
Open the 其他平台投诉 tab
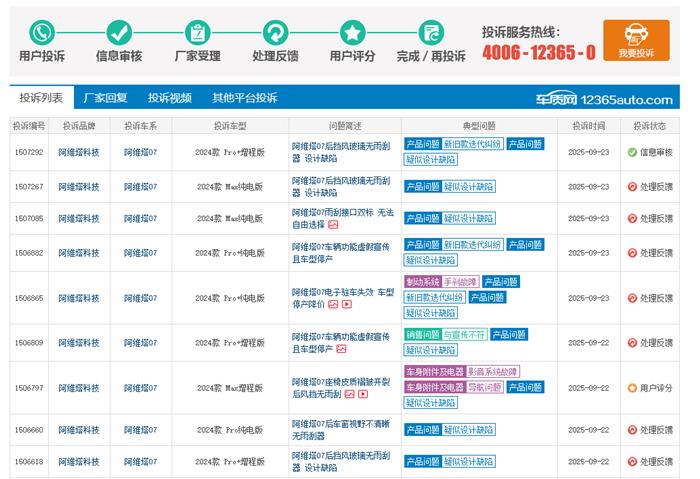[244, 98]
